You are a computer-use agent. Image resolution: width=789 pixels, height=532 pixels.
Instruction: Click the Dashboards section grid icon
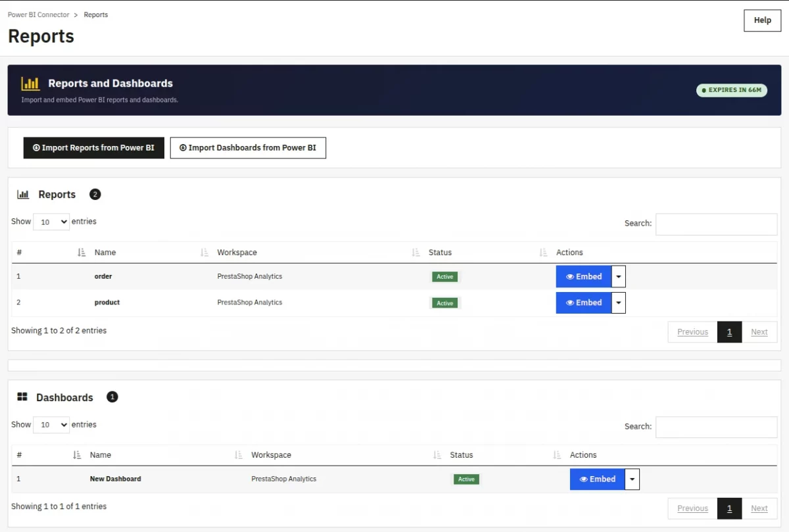click(x=22, y=397)
